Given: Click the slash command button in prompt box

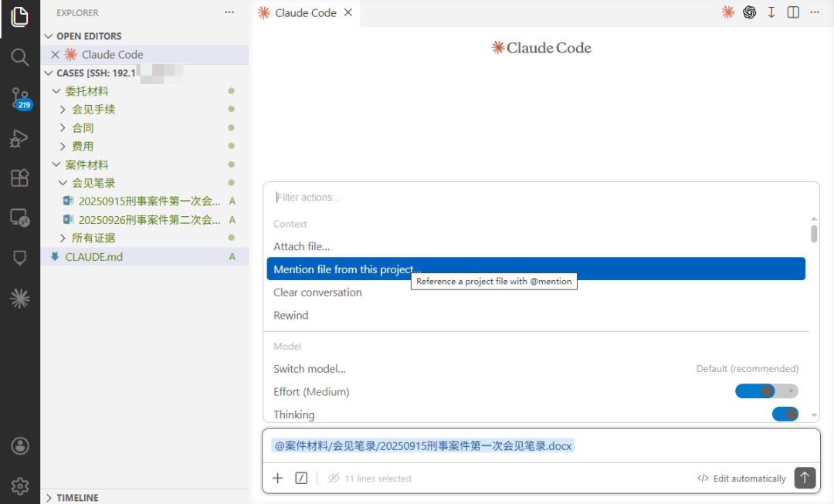Looking at the screenshot, I should (301, 478).
